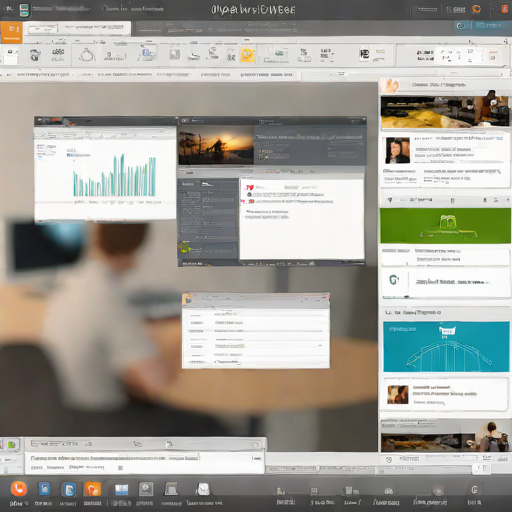The width and height of the screenshot is (512, 512).
Task: Select the blue bridge banner in right sidebar
Action: (x=446, y=347)
